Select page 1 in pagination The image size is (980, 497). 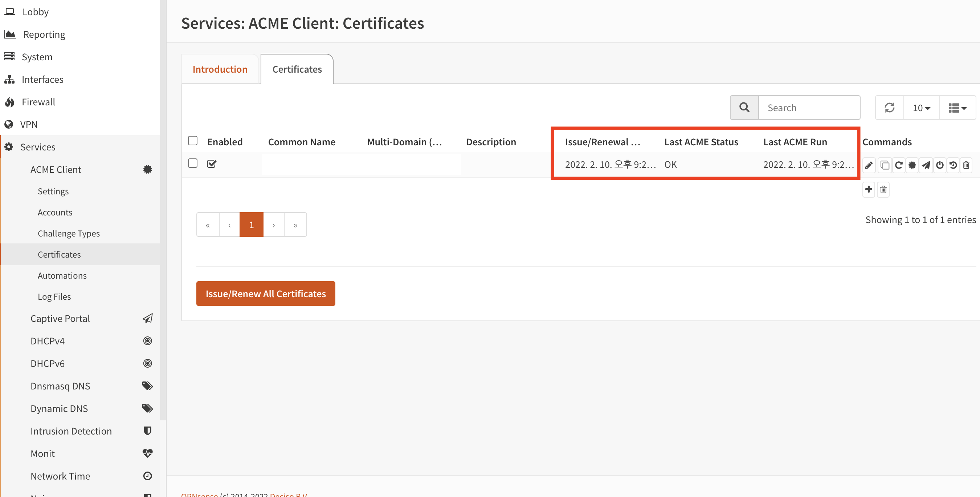tap(252, 225)
